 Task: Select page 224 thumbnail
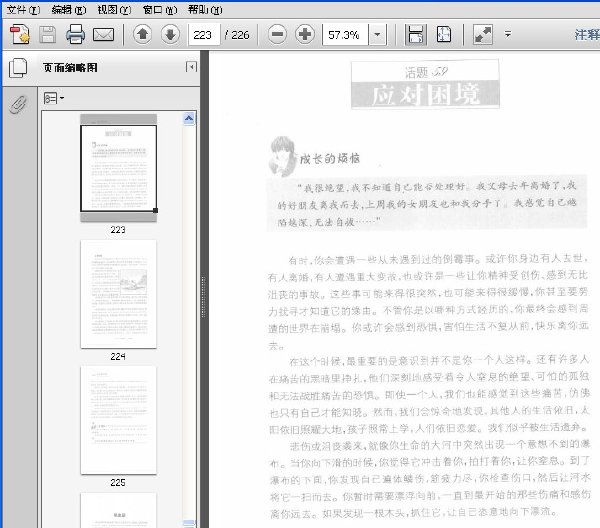(118, 294)
